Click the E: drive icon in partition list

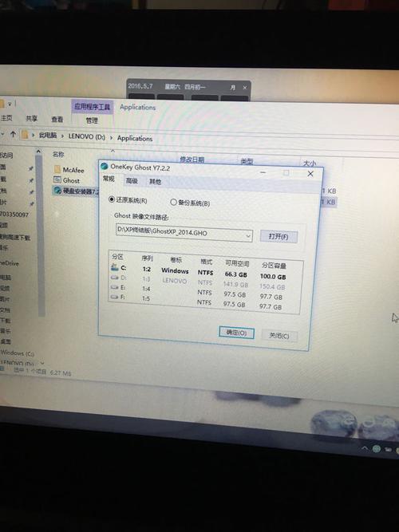(x=114, y=287)
